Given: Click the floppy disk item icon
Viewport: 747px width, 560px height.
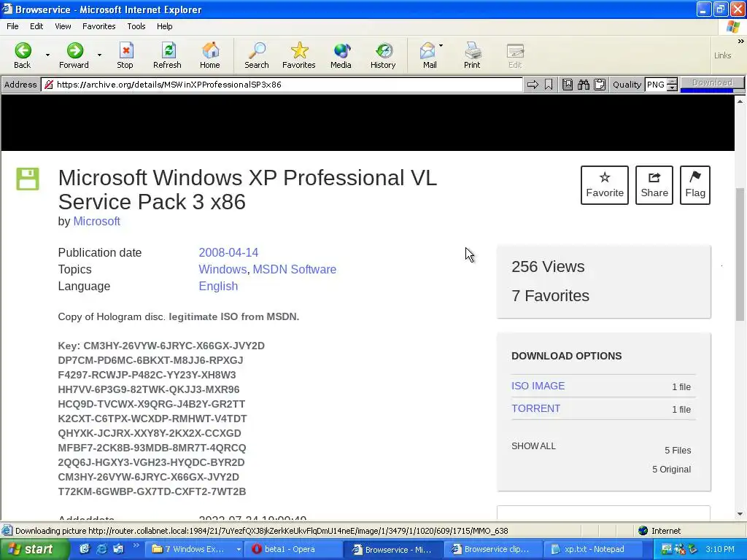Looking at the screenshot, I should 28,179.
